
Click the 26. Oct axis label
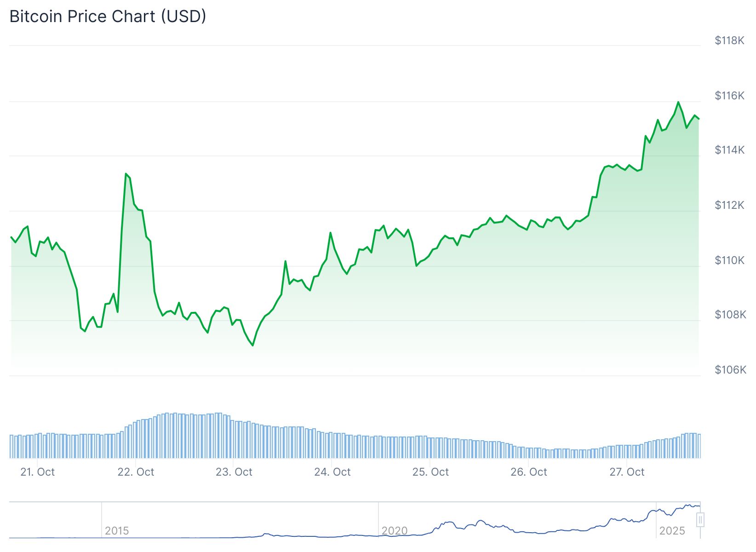pyautogui.click(x=529, y=472)
